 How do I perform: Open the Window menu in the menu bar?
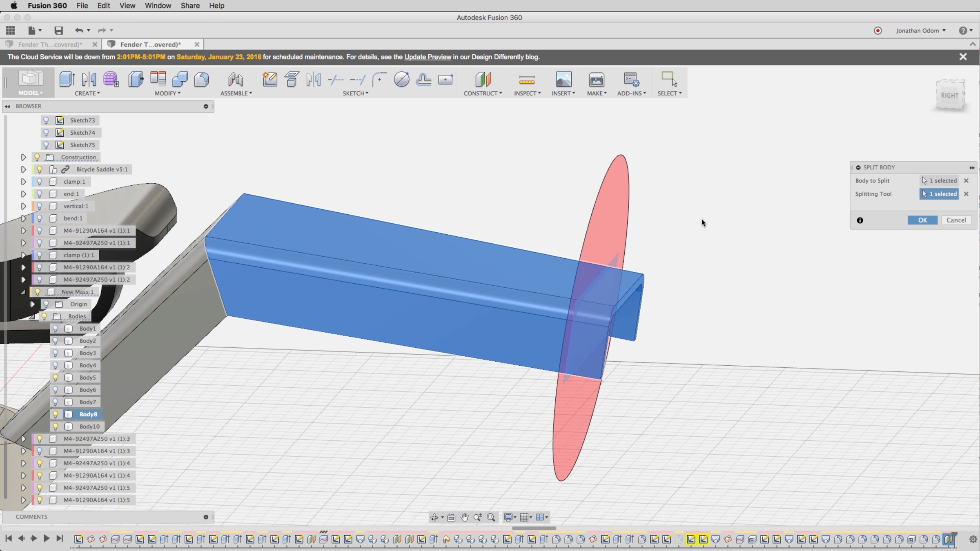[158, 6]
